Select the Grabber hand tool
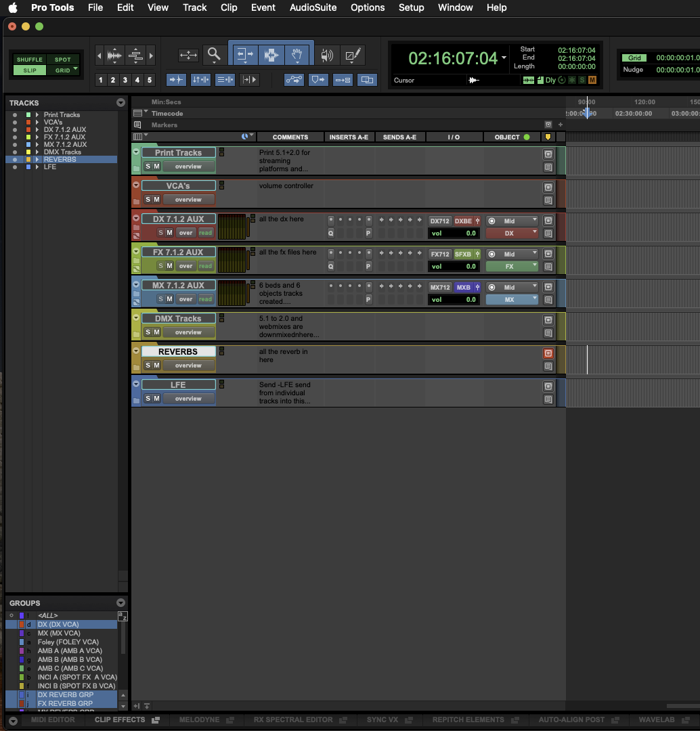This screenshot has height=731, width=700. tap(297, 55)
